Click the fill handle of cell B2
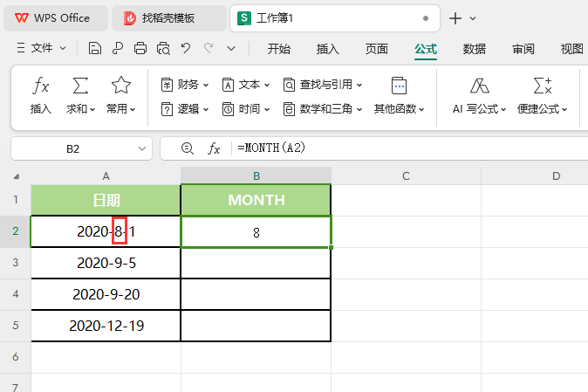Viewport: 588px width, 392px height. 331,247
